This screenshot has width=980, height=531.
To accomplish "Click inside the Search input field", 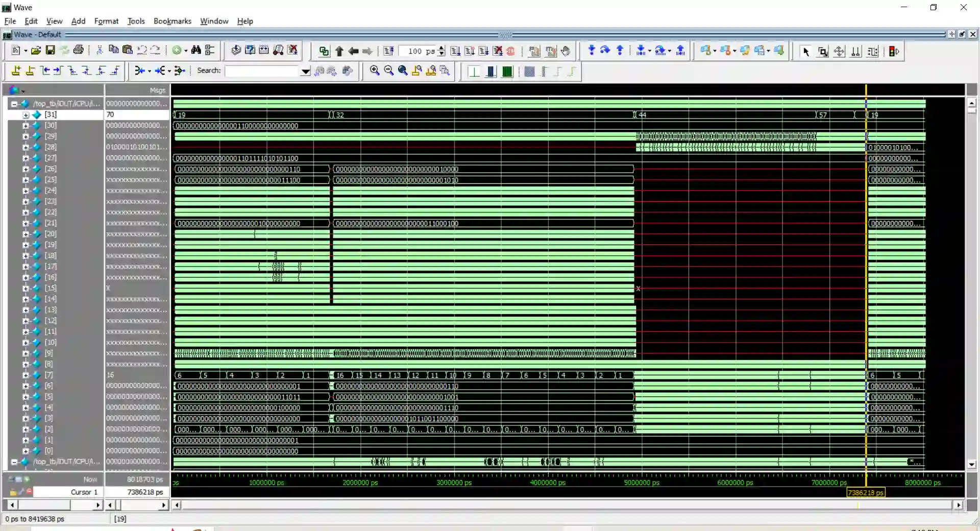I will [x=262, y=71].
